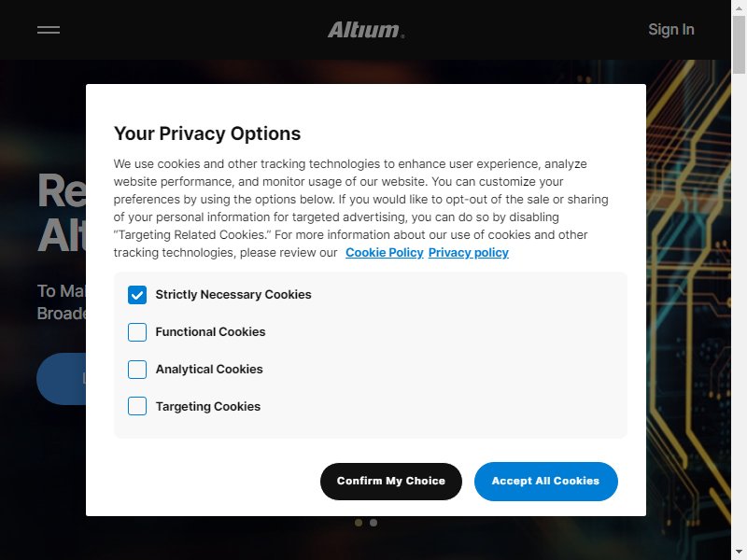Enable Functional Cookies checkbox
This screenshot has height=560, width=747.
coord(137,332)
